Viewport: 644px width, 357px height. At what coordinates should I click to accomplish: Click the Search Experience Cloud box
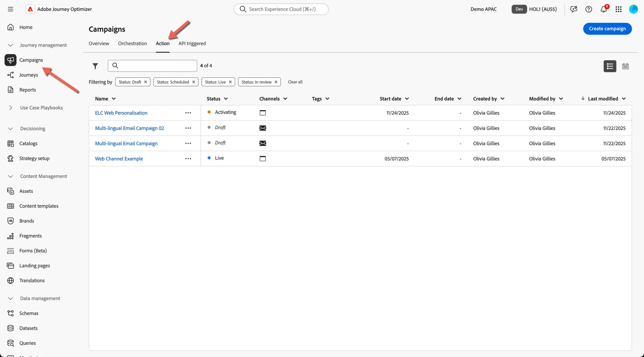coord(281,9)
